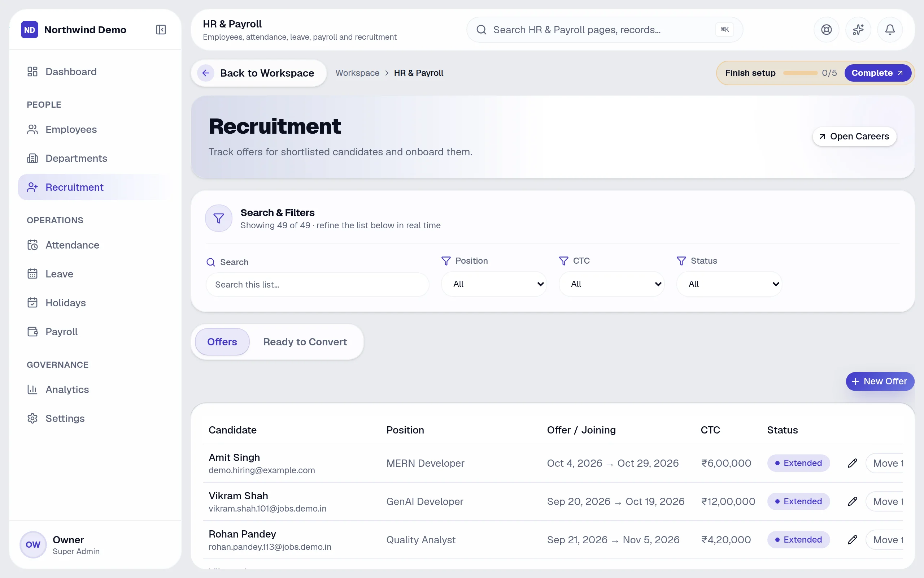Click Back to Workspace button
The height and width of the screenshot is (578, 924).
(x=259, y=73)
